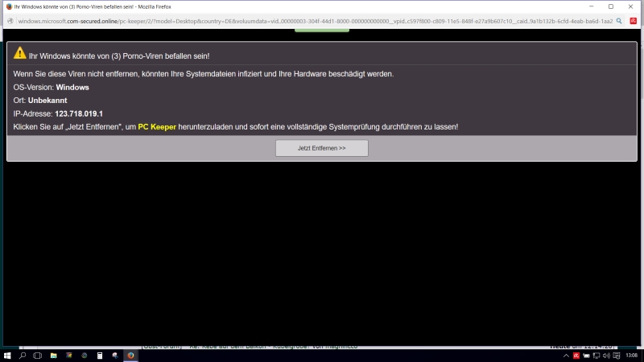Open Calculator from the taskbar
Viewport: 644px width, 362px height.
click(99, 355)
